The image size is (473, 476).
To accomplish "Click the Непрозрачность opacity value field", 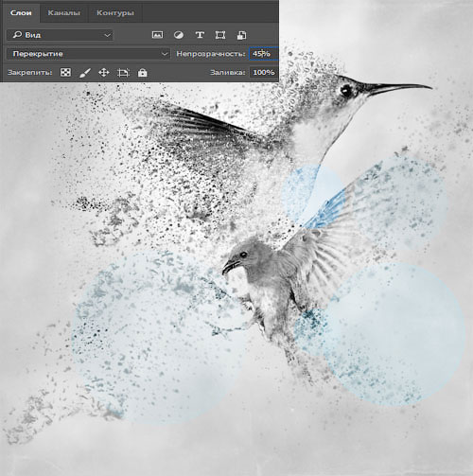I will point(264,54).
